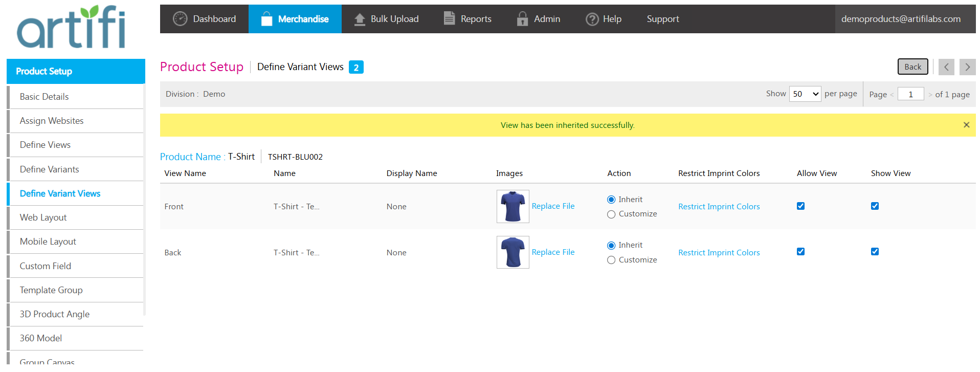Viewport: 980px width, 372px height.
Task: Click the 'Front' view name cell
Action: point(174,207)
